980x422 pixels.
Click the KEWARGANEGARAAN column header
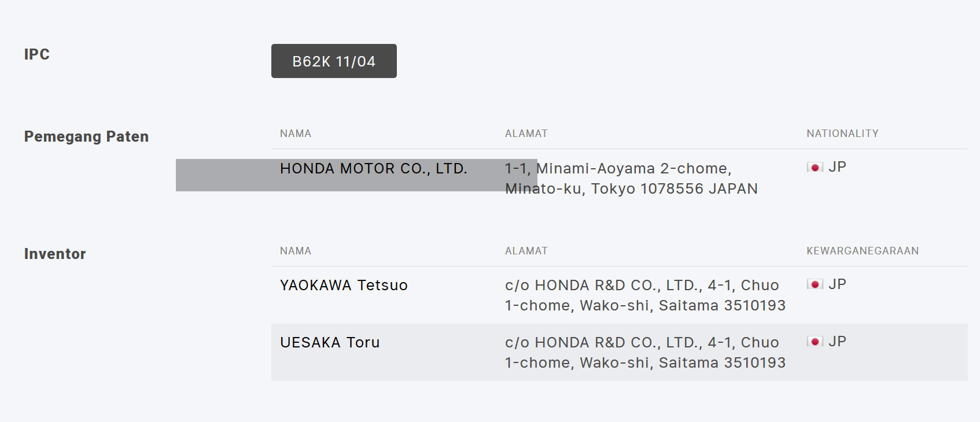tap(863, 251)
